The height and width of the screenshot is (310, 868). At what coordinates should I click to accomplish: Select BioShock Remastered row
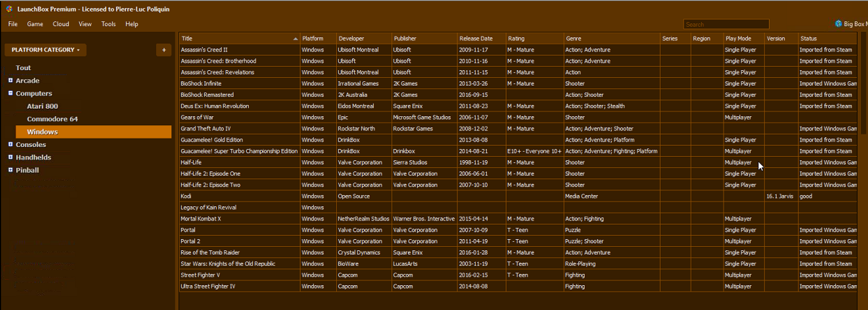tap(518, 95)
